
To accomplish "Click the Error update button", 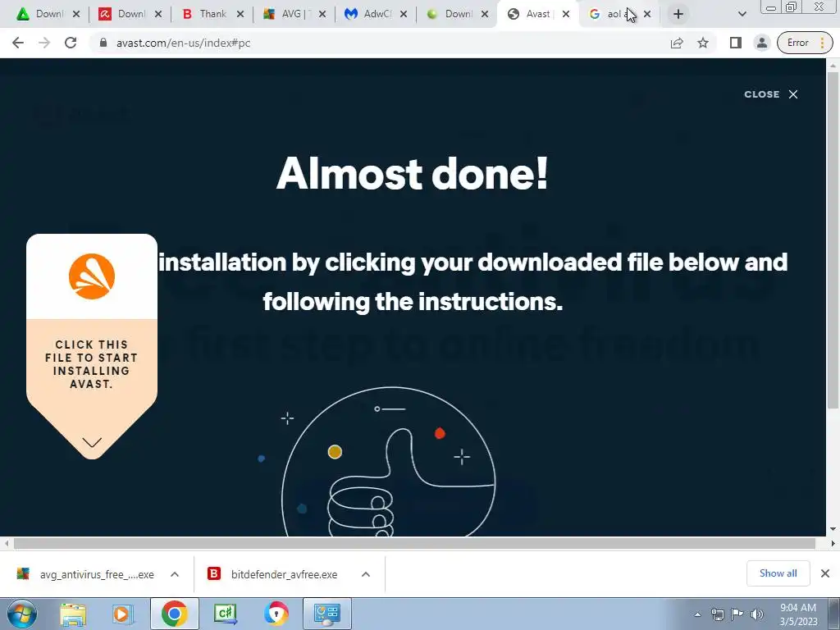I will 805,43.
